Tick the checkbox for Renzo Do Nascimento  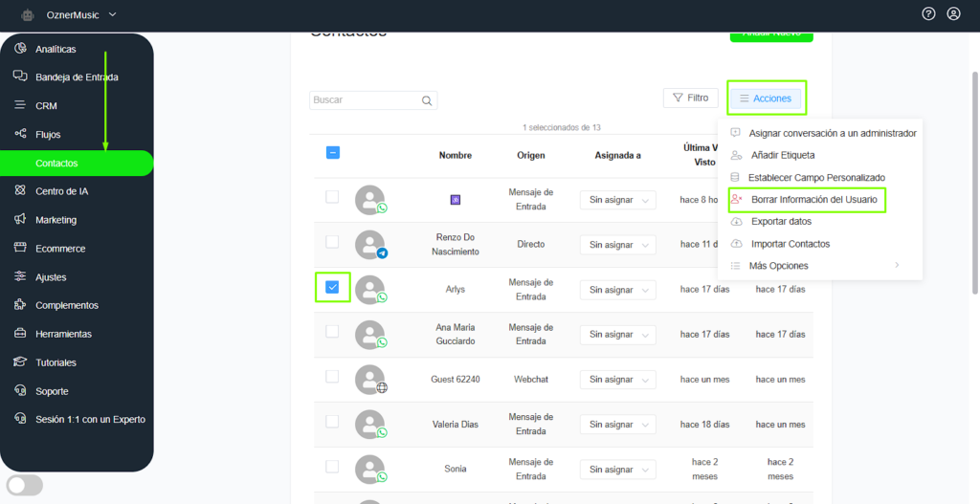pyautogui.click(x=332, y=242)
